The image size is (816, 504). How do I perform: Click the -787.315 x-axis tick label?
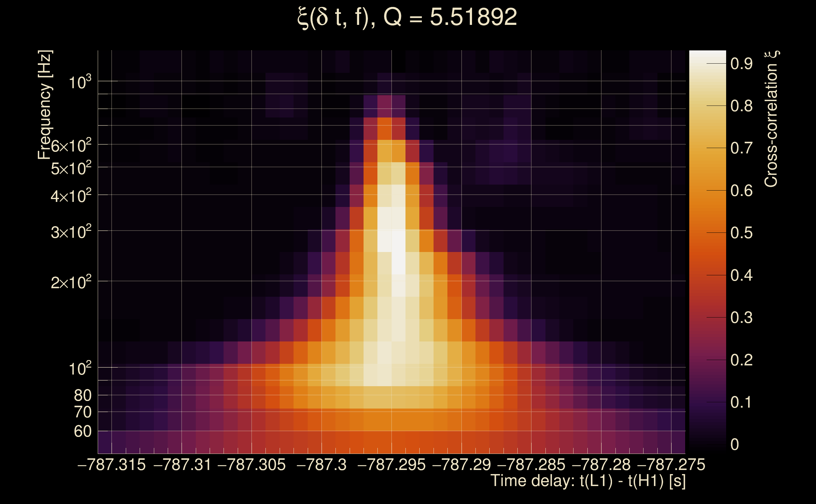click(111, 465)
